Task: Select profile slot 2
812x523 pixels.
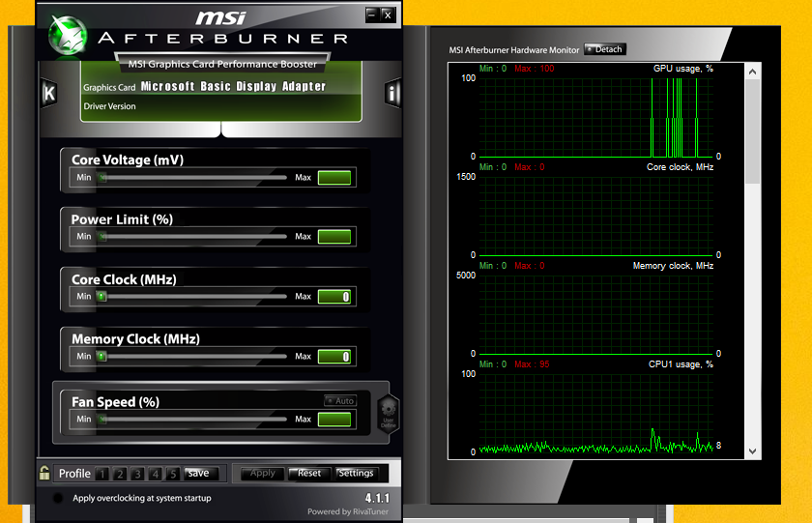Action: (120, 474)
